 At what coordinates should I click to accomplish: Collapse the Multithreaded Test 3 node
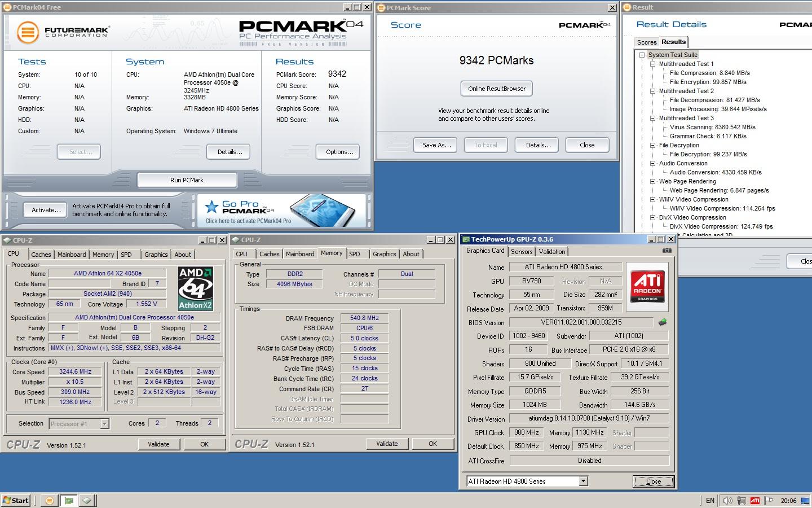point(653,118)
